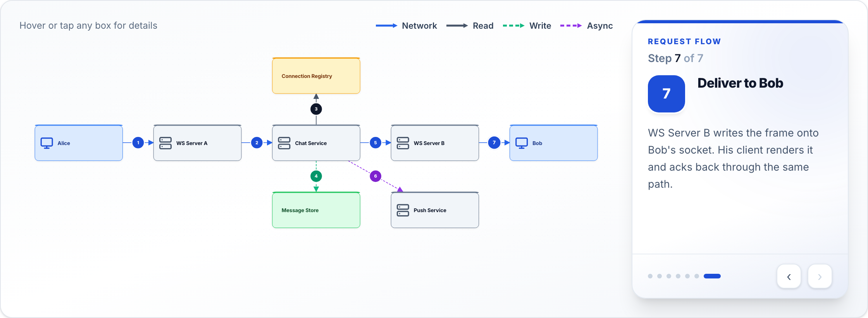The image size is (868, 318).
Task: Select step 5 marker before WS Server B
Action: coord(375,143)
